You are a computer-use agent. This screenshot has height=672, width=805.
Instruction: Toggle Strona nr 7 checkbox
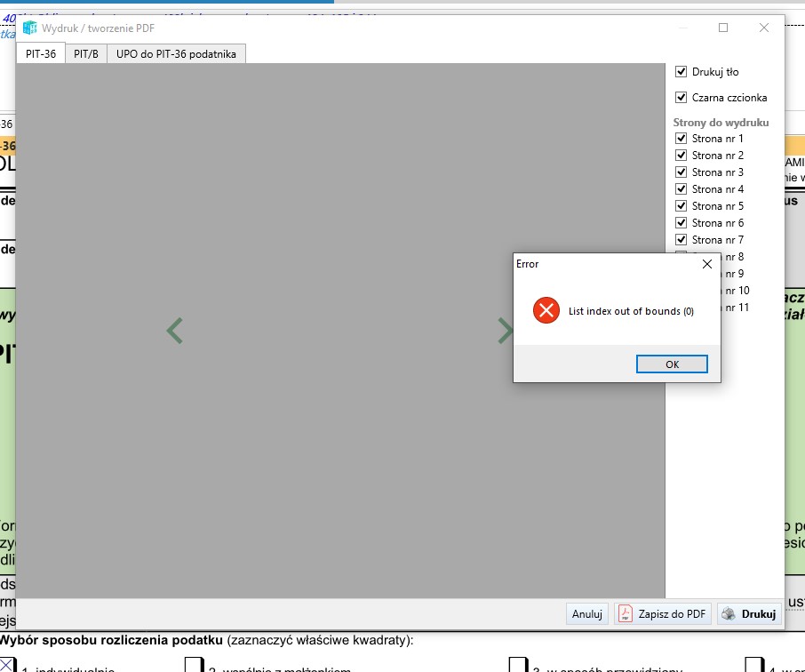tap(681, 240)
